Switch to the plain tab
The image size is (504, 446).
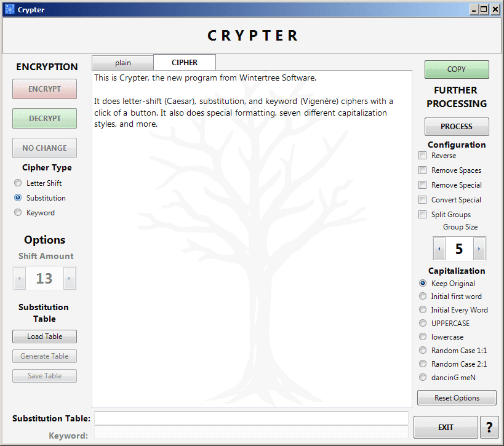click(x=122, y=62)
